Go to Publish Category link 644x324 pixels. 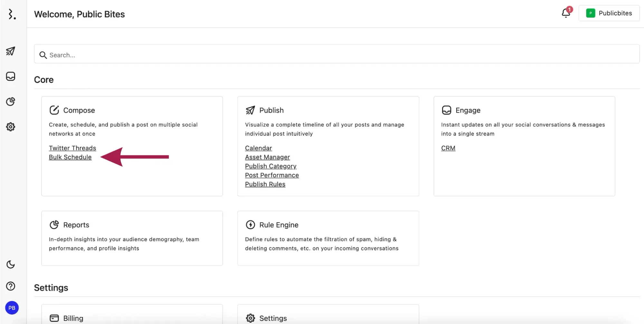pos(270,166)
